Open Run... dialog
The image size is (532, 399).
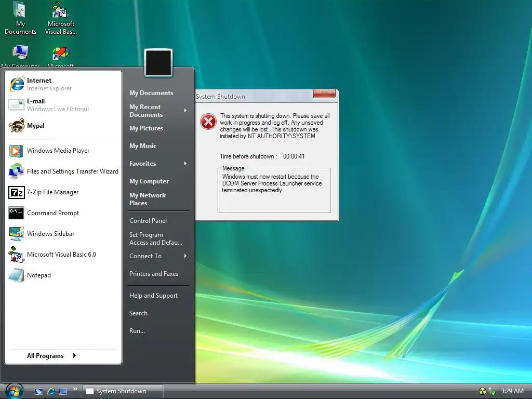pos(137,331)
